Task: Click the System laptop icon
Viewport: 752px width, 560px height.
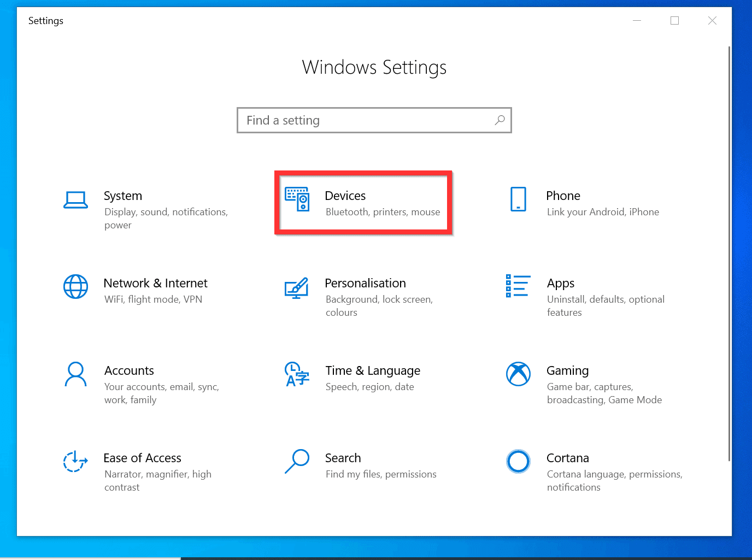Action: 76,200
